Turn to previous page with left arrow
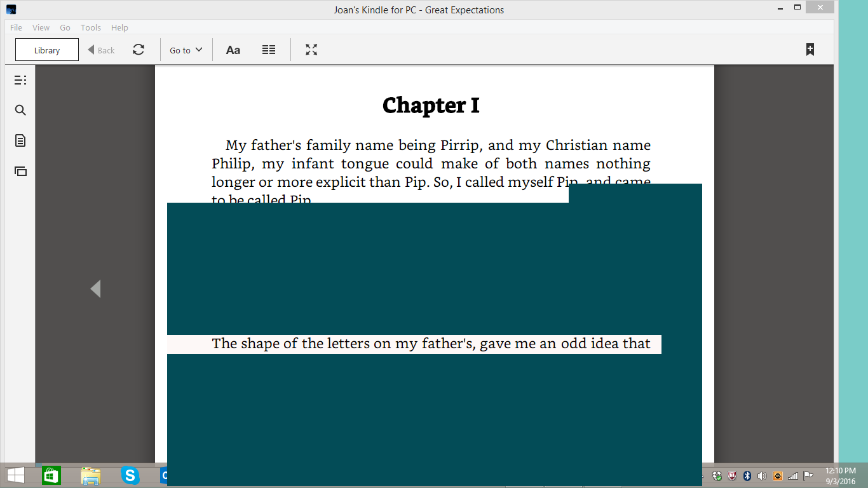Screen dimensions: 868x488 [x=95, y=288]
